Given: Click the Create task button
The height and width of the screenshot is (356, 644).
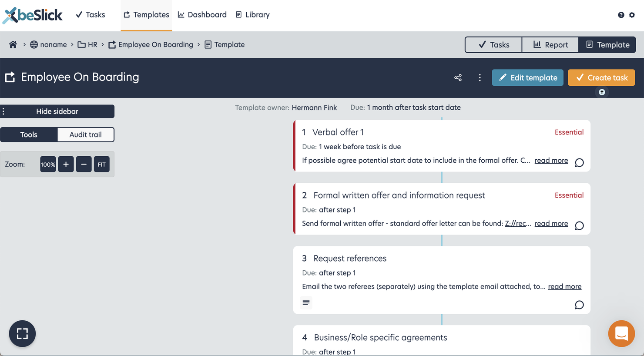Looking at the screenshot, I should point(601,77).
